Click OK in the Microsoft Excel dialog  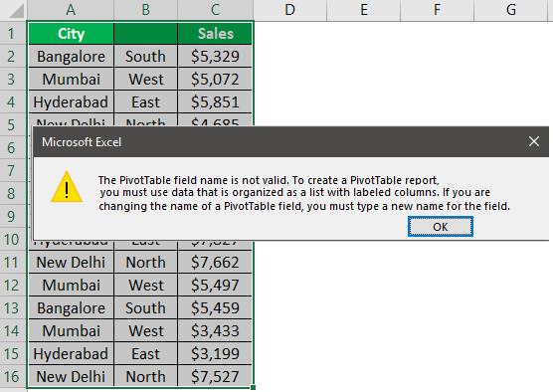(441, 227)
